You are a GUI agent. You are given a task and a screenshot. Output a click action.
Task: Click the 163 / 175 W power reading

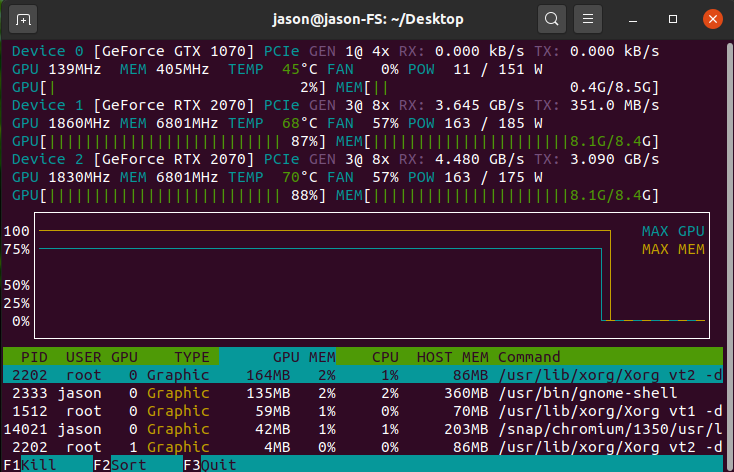point(493,177)
